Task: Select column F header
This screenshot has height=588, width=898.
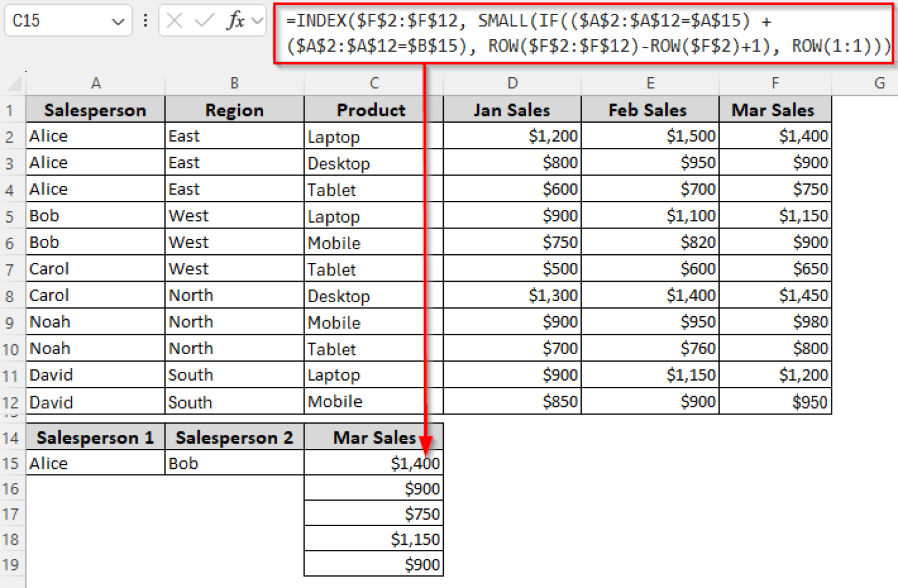Action: (775, 82)
